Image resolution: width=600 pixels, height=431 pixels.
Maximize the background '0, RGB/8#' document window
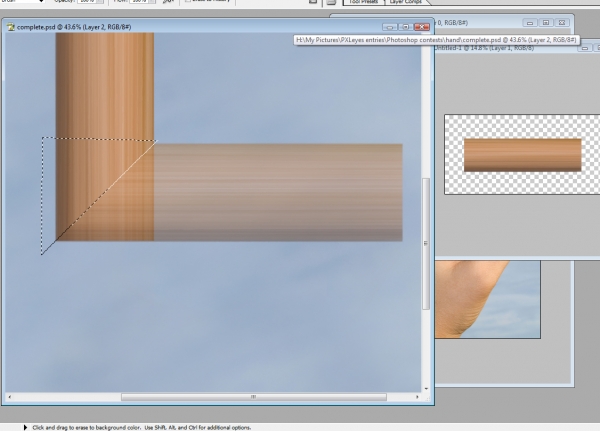point(546,23)
